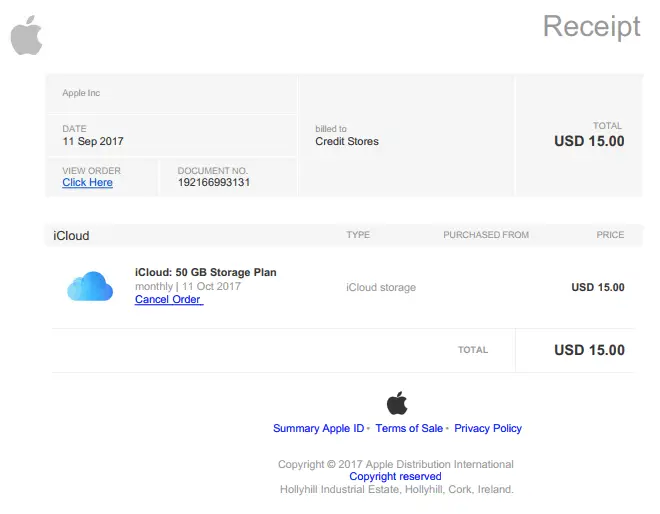Click the monthly | 11 Oct 2017 text

pyautogui.click(x=188, y=286)
